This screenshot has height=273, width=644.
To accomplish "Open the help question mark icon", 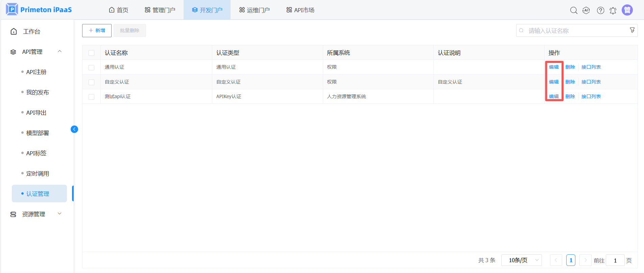I will 600,10.
